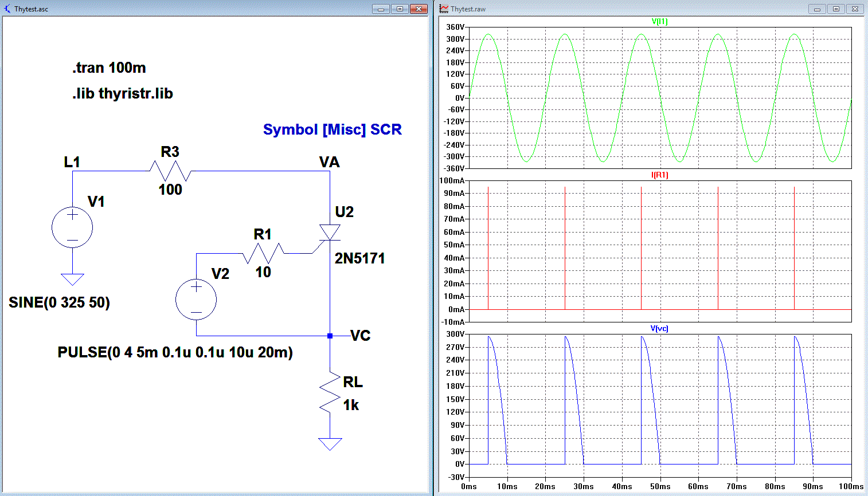This screenshot has width=868, height=496.
Task: Click the first current spike near 5ms
Action: point(488,248)
